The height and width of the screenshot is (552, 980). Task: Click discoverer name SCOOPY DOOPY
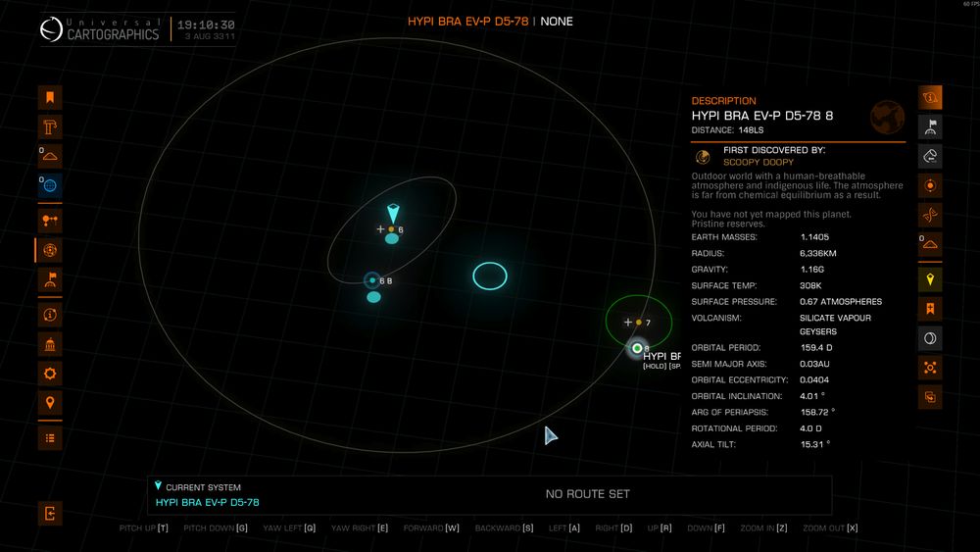pyautogui.click(x=759, y=162)
